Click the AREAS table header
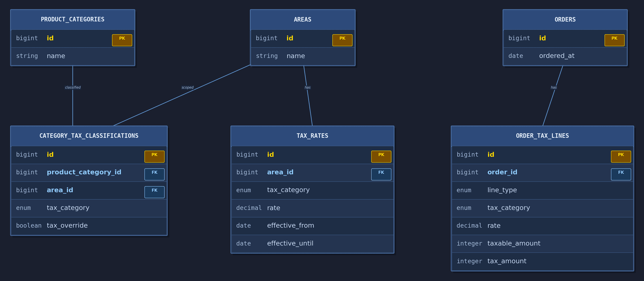Screen dimensions: 644x281 pyautogui.click(x=302, y=20)
